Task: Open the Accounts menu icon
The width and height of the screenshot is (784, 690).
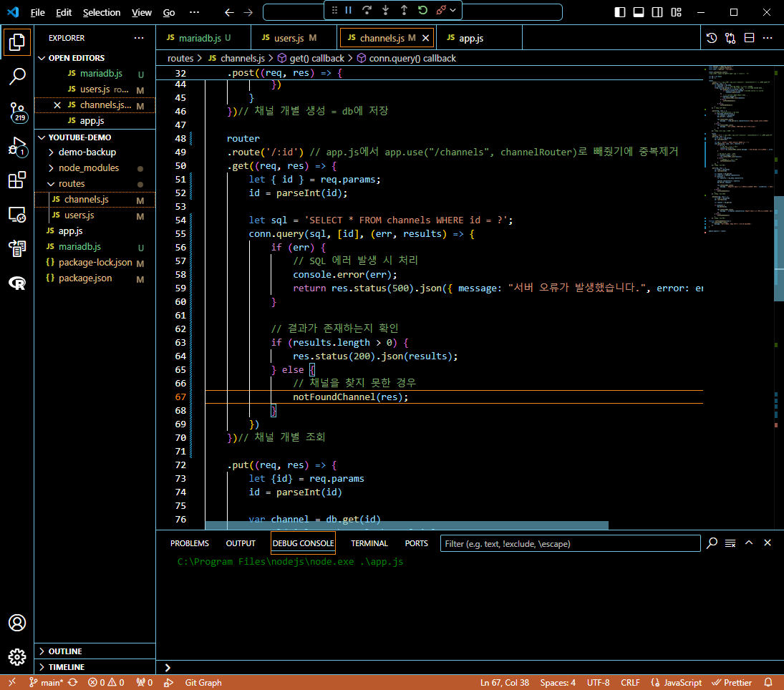Action: pyautogui.click(x=17, y=623)
